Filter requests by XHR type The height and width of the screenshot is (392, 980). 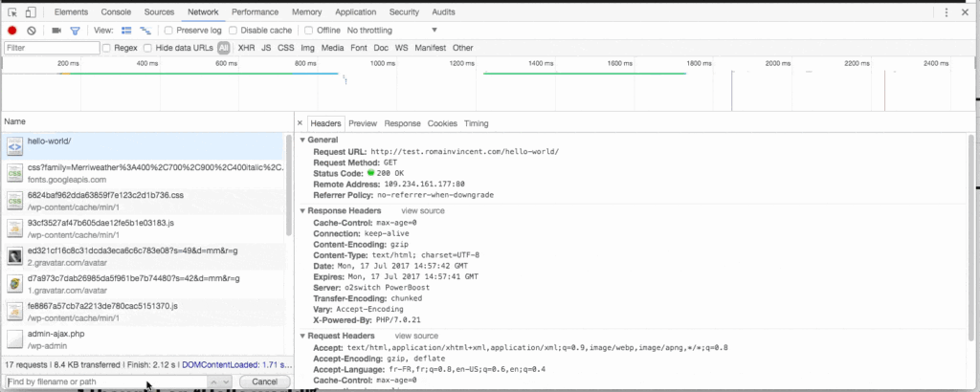click(246, 48)
